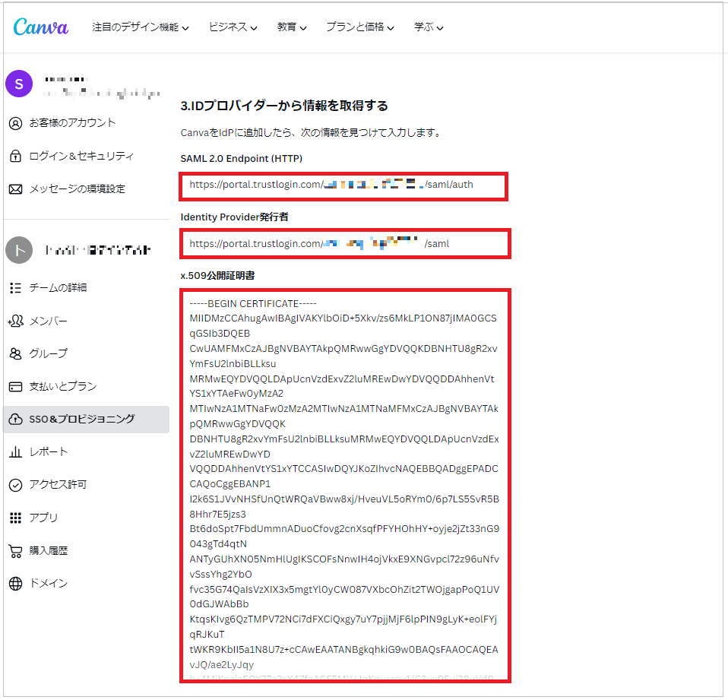
Task: Open メッセージの環境設定 page
Action: click(x=77, y=189)
